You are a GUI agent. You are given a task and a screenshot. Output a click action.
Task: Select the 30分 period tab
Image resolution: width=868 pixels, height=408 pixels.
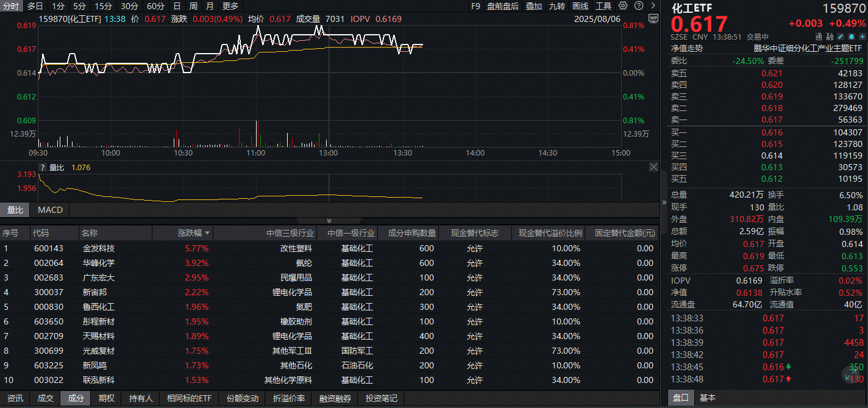(129, 6)
